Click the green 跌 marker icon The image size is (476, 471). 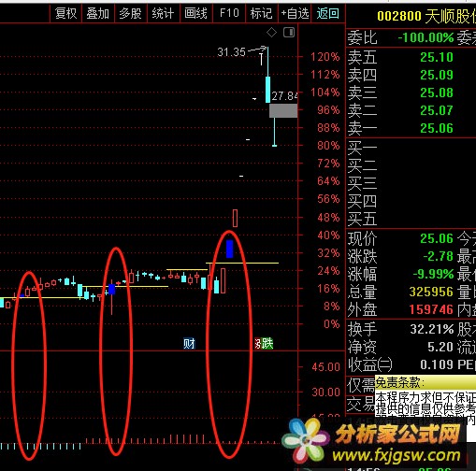pos(267,344)
